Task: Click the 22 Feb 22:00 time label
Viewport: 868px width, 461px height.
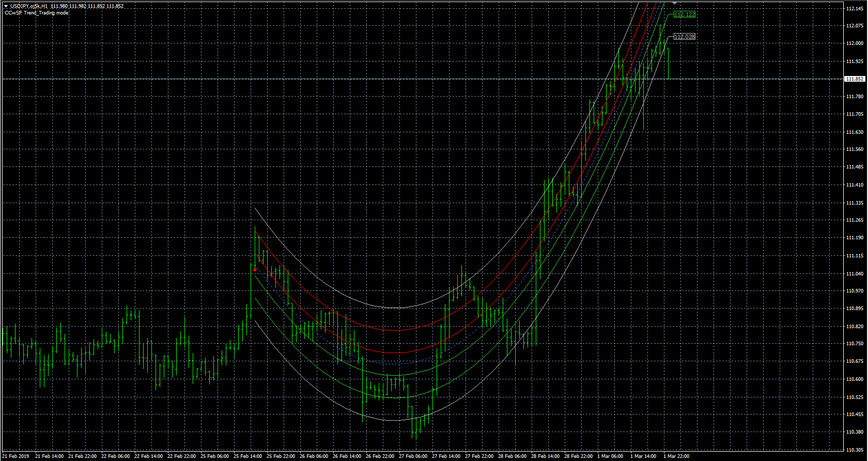Action: tap(182, 456)
